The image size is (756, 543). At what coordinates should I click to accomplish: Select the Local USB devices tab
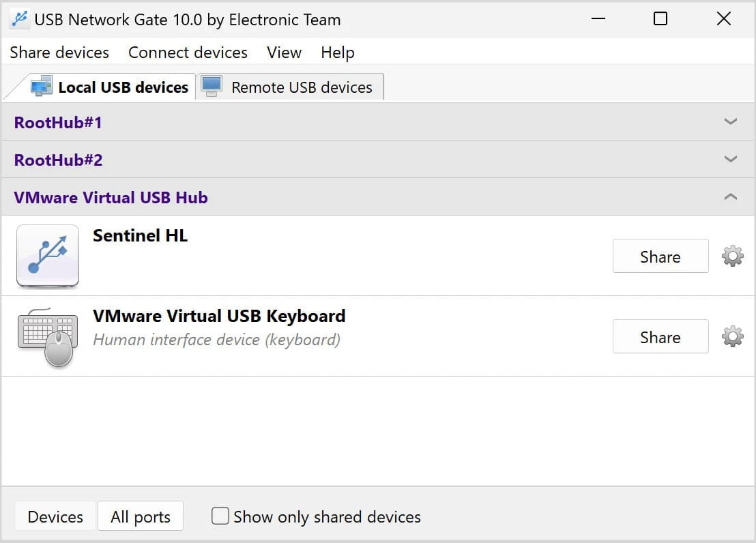point(111,87)
